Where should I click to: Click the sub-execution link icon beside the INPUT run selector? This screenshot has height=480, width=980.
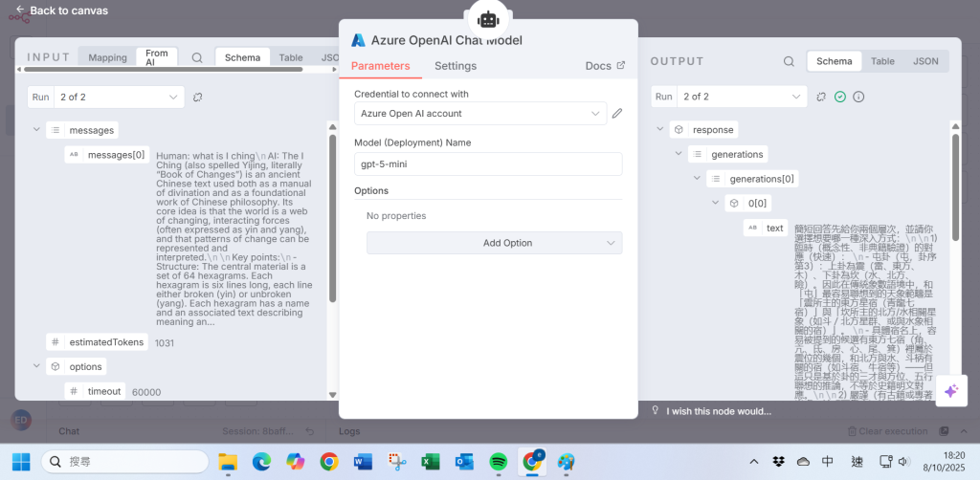click(x=198, y=98)
